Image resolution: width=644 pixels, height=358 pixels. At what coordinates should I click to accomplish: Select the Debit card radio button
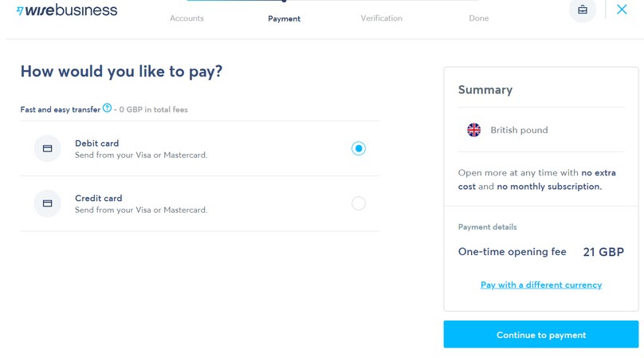(x=359, y=148)
